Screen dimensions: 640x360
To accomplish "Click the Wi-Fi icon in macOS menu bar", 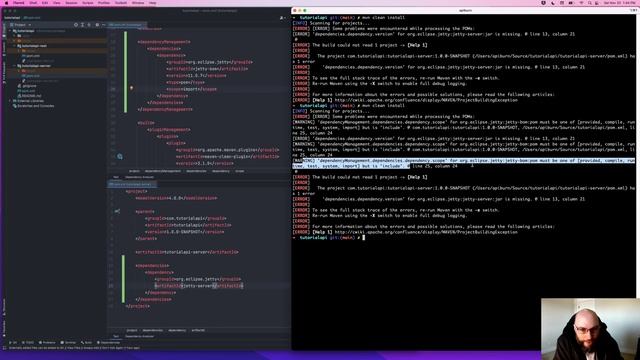I will click(581, 3).
